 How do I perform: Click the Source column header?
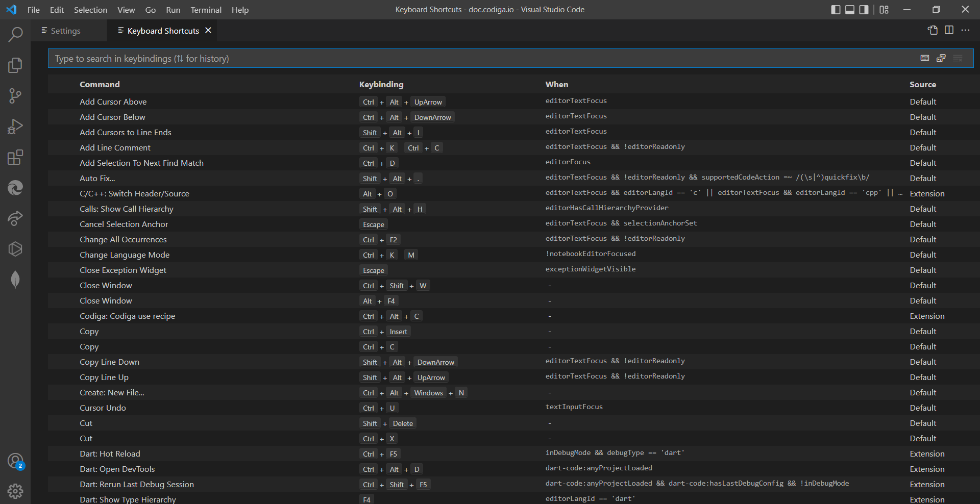[923, 85]
